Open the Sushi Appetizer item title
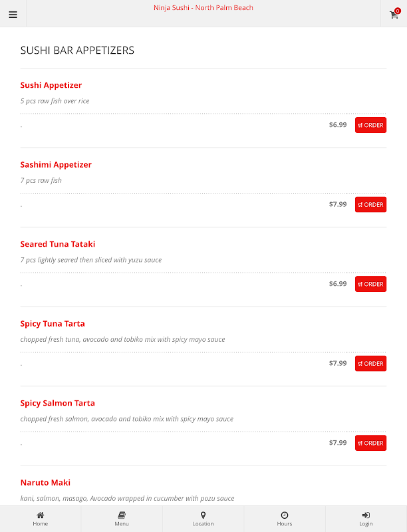This screenshot has height=532, width=407. [51, 85]
